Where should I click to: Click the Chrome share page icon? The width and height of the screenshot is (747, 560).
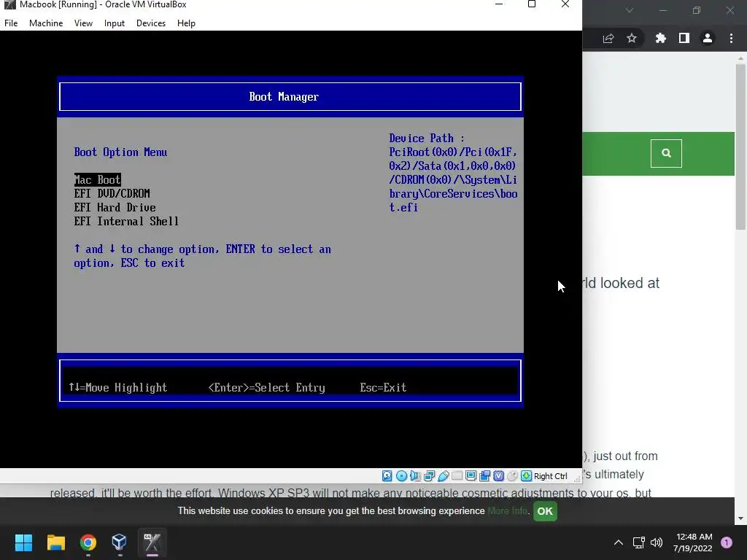click(608, 38)
